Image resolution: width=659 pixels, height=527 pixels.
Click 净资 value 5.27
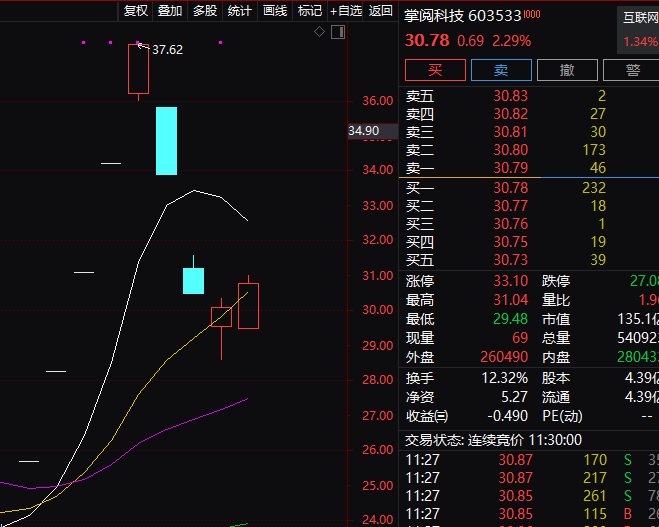pyautogui.click(x=514, y=397)
